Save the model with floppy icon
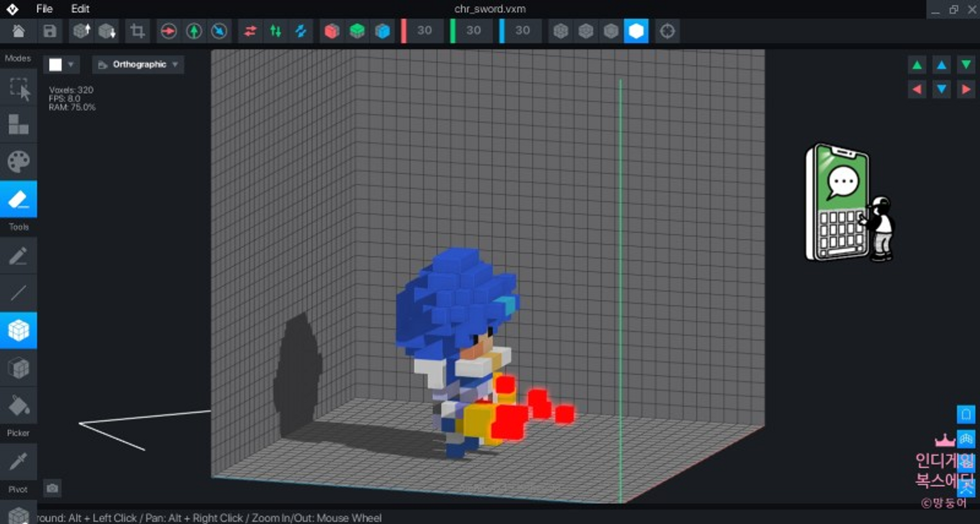Image resolution: width=980 pixels, height=524 pixels. [x=50, y=31]
